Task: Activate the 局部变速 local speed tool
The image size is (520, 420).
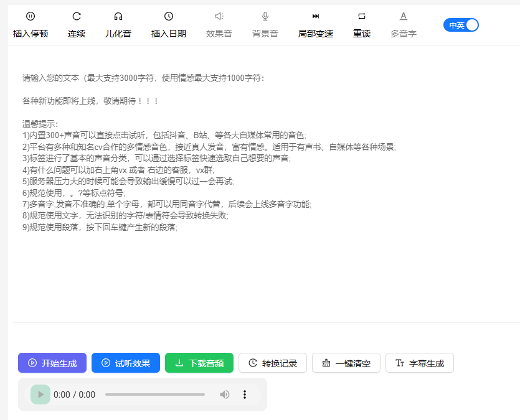Action: tap(315, 25)
